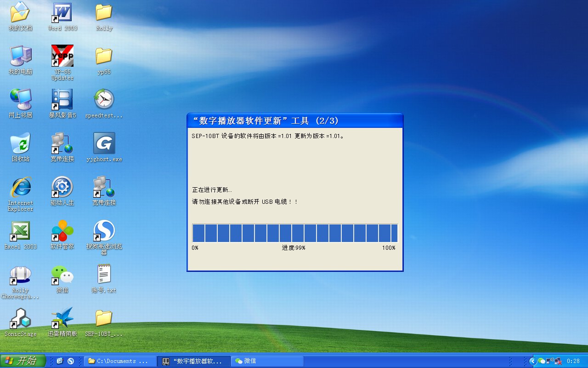Launch the Word 2003 shortcut
Screen dimensions: 588x368
tap(62, 17)
